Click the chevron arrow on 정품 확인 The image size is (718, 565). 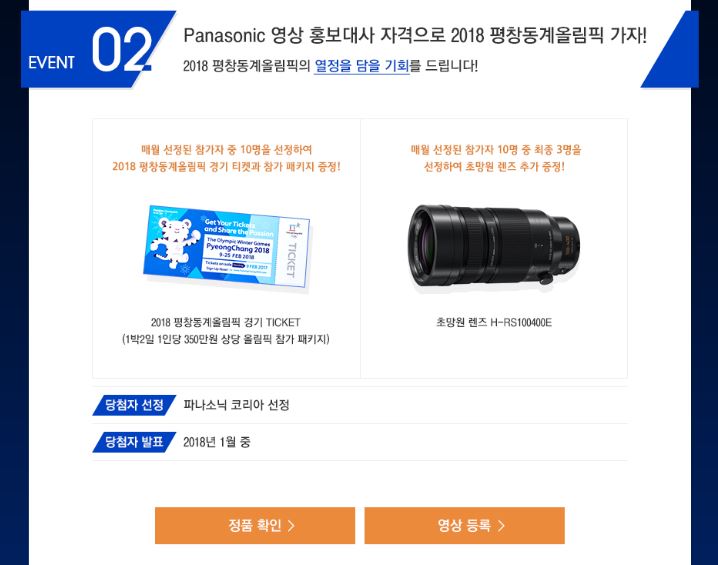[x=291, y=526]
